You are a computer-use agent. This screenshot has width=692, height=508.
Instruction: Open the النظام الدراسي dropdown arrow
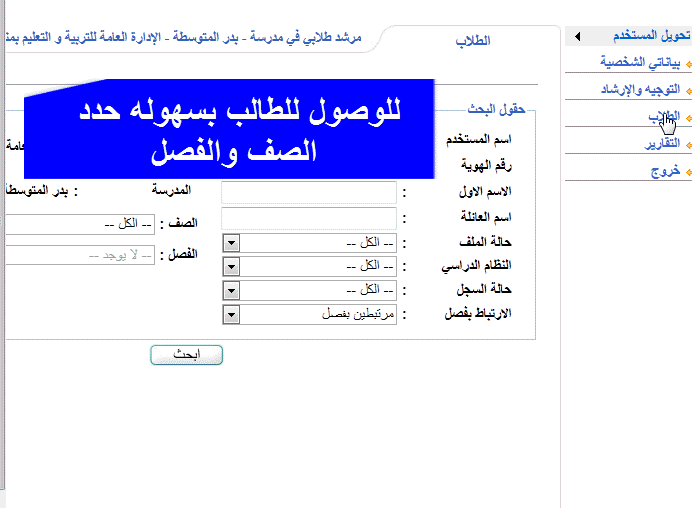click(x=232, y=267)
